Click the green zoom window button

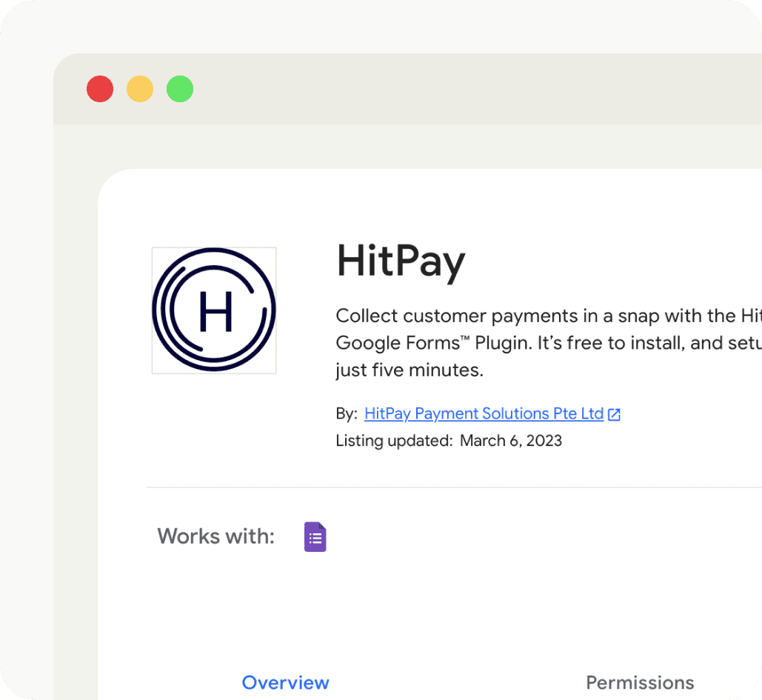point(179,88)
